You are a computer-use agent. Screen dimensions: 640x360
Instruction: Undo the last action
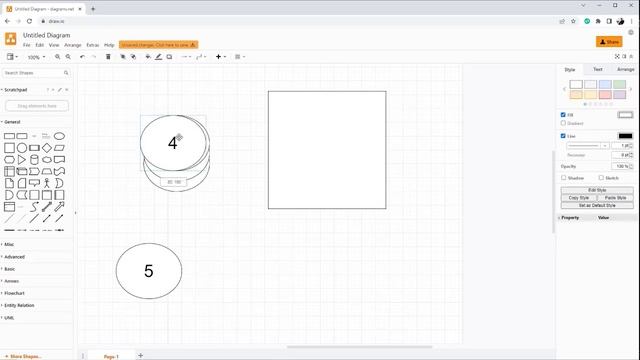[82, 57]
